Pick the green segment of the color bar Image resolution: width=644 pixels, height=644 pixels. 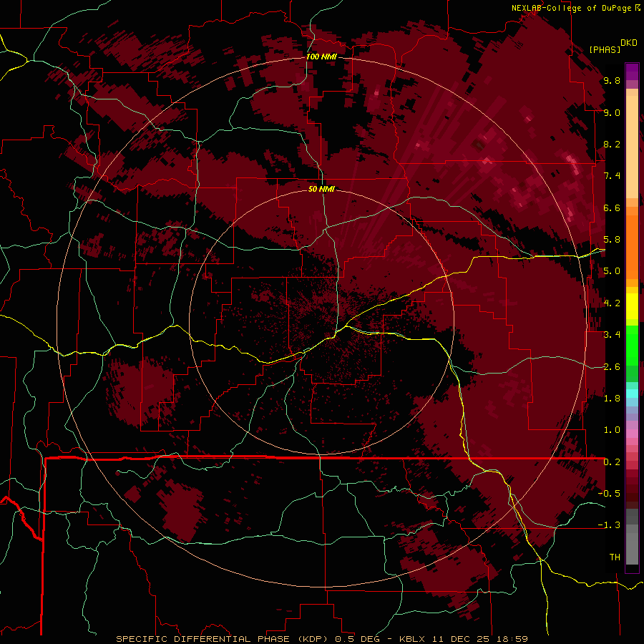pos(632,347)
